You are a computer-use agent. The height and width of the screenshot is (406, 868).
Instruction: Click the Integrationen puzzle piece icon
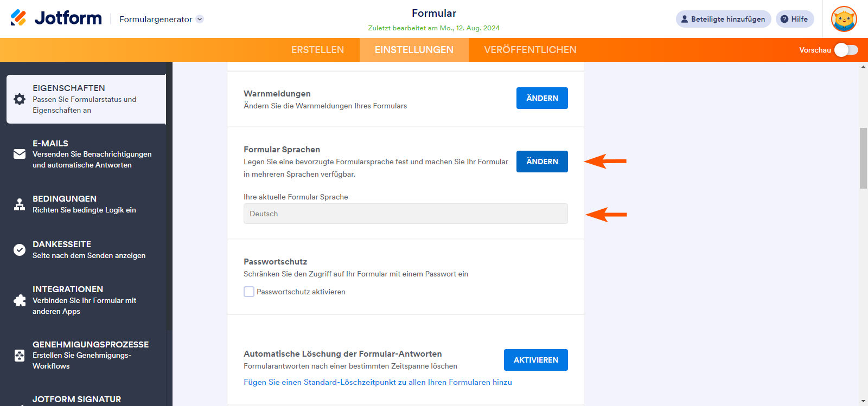pos(20,300)
